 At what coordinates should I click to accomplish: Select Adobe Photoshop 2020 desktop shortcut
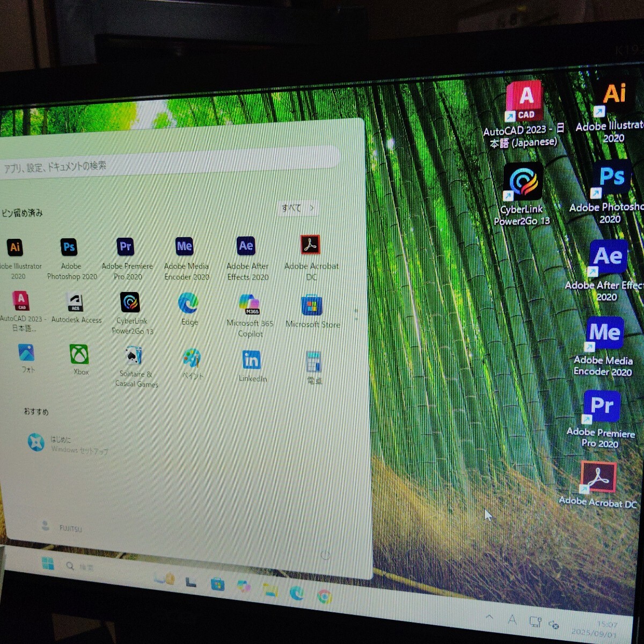609,192
